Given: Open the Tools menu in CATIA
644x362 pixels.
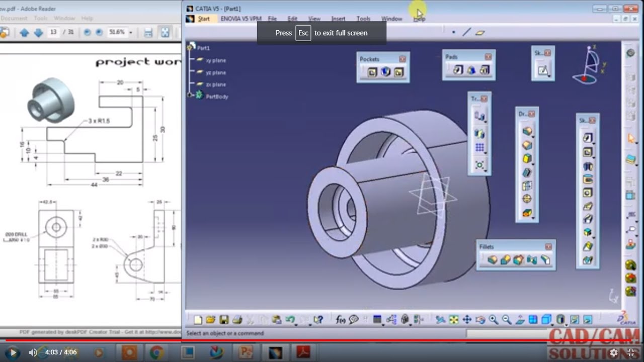Looking at the screenshot, I should [363, 19].
